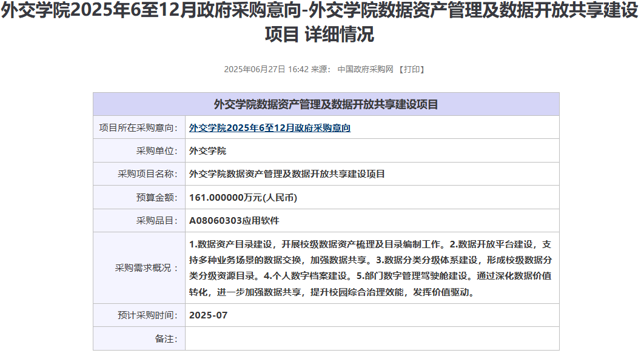Click the 外交学院 value in the 采购单位 row
The width and height of the screenshot is (644, 353).
tap(207, 151)
